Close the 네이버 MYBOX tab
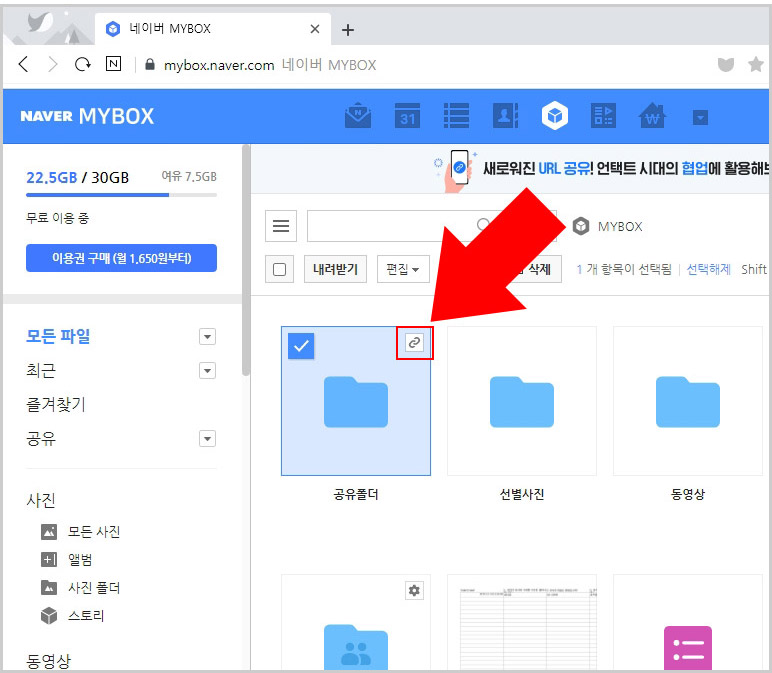The height and width of the screenshot is (673, 772). [315, 29]
